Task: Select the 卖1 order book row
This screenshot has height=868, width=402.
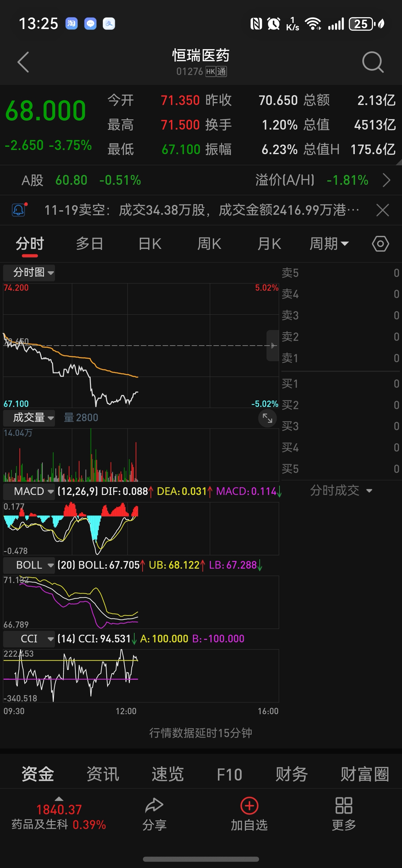Action: pos(341,358)
